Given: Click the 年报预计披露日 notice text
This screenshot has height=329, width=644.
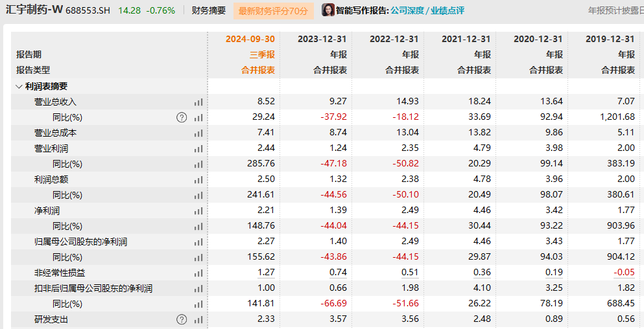Looking at the screenshot, I should click(615, 10).
